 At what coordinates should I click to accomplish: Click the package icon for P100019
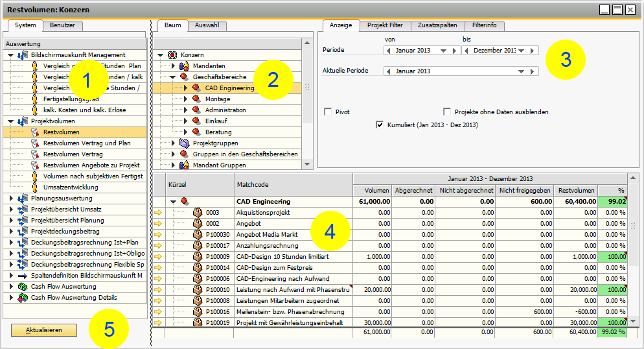(198, 322)
